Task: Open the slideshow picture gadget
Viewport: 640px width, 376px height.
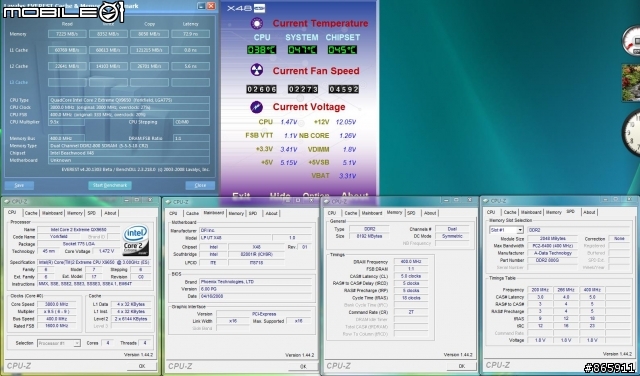Action: click(x=631, y=82)
